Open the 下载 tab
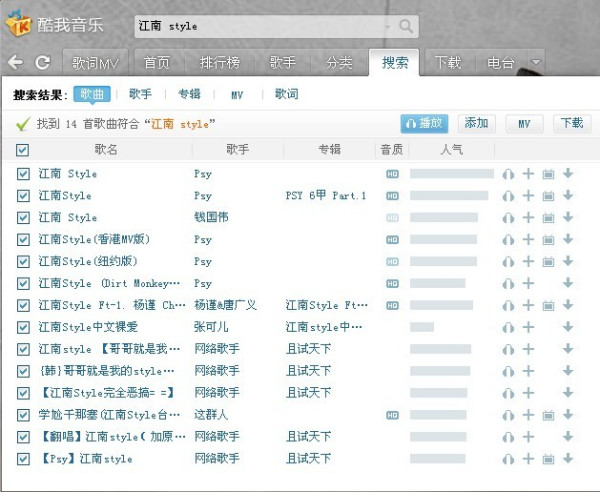 click(x=448, y=62)
